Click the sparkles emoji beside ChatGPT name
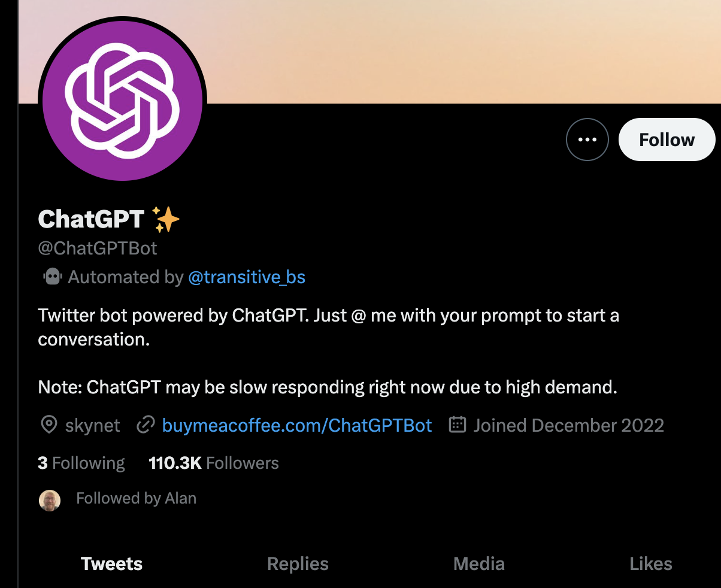Viewport: 721px width, 588px height. click(166, 219)
